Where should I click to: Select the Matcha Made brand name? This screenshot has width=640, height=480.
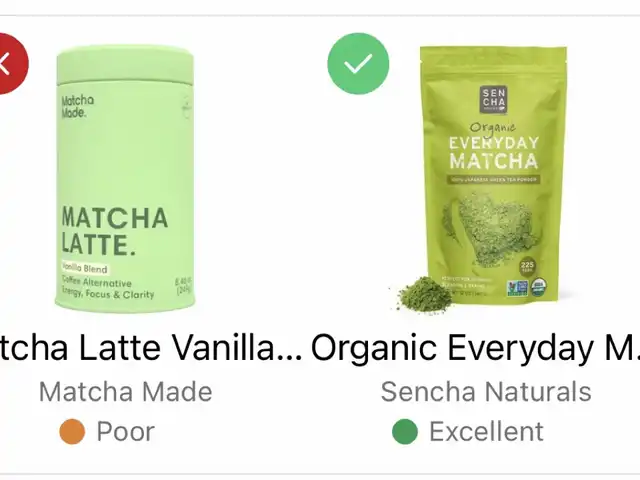(126, 392)
